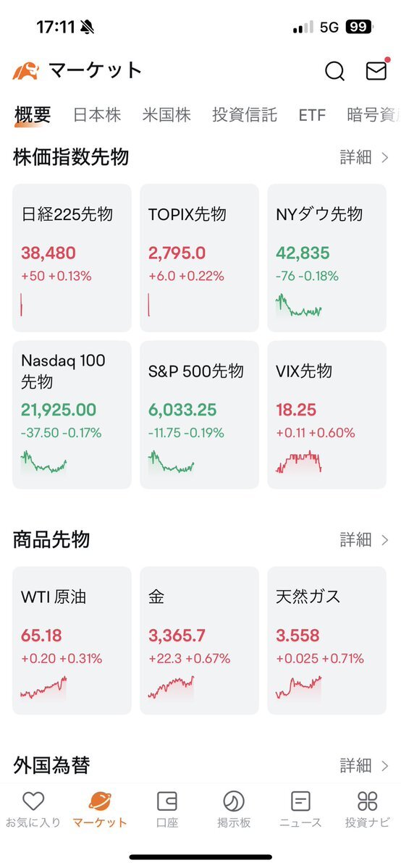The image size is (401, 868).
Task: Open the mail inbox envelope icon
Action: click(x=376, y=70)
